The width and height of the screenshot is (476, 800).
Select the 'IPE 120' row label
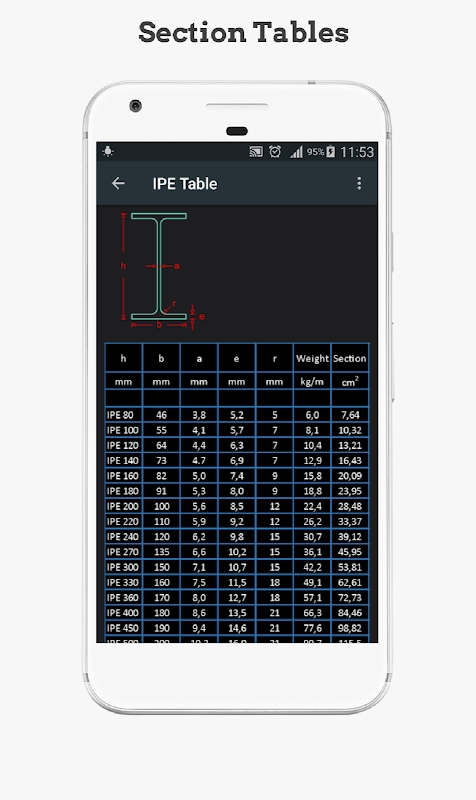point(122,445)
